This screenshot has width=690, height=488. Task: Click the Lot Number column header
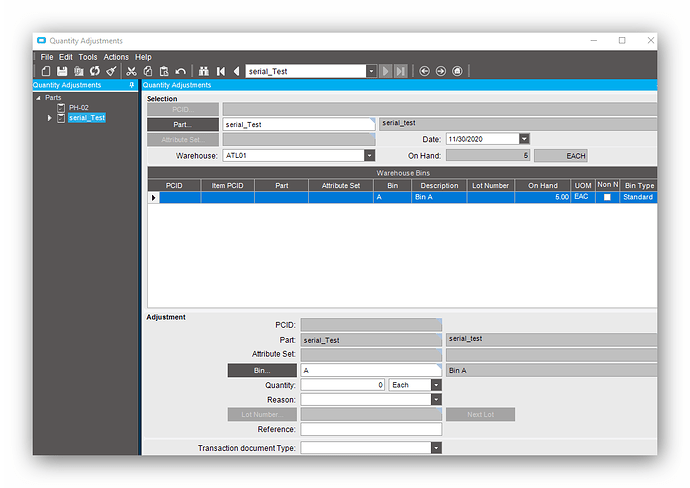point(490,186)
